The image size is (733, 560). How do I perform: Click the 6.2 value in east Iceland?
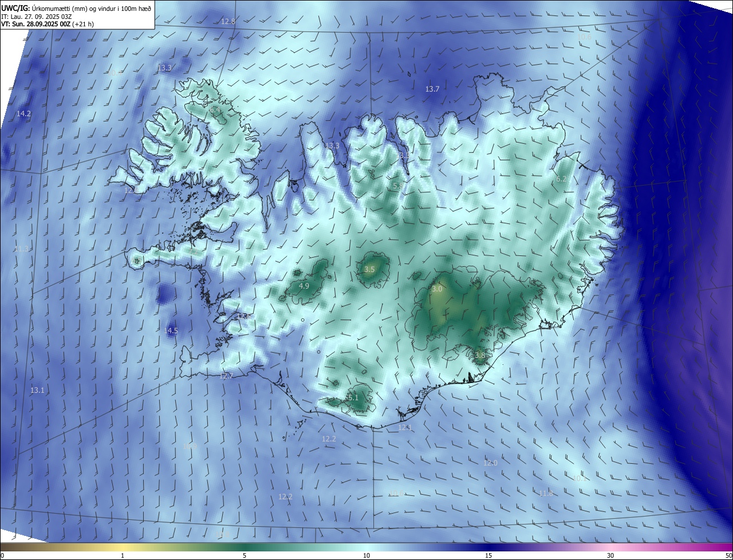coord(561,179)
